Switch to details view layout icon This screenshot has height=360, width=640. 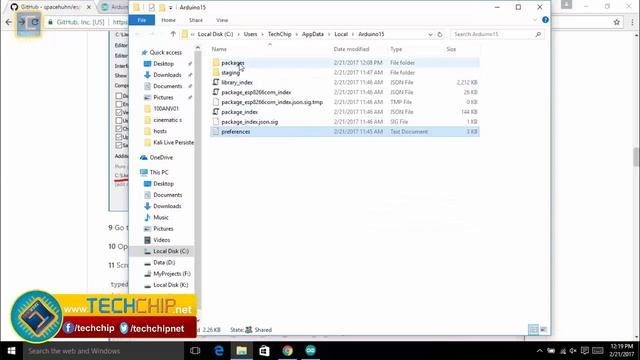(x=533, y=329)
